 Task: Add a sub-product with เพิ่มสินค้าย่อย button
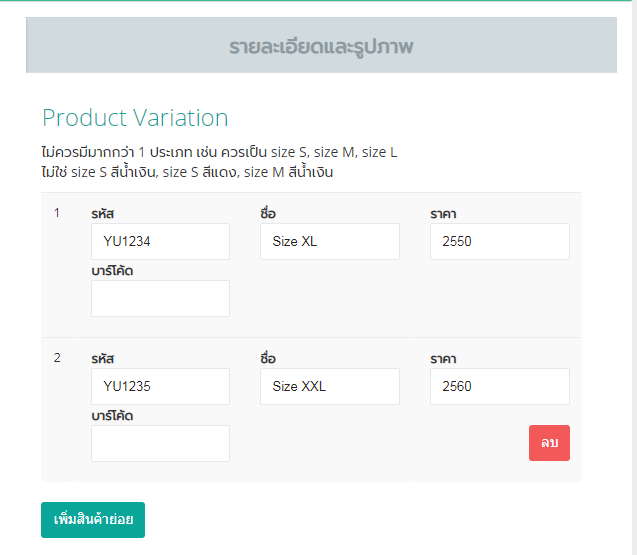coord(93,520)
